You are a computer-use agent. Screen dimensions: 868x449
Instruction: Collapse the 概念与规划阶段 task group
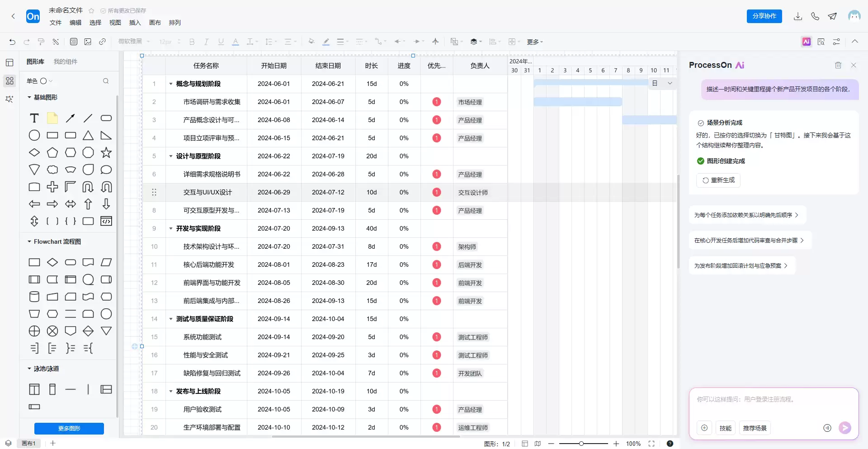point(171,84)
